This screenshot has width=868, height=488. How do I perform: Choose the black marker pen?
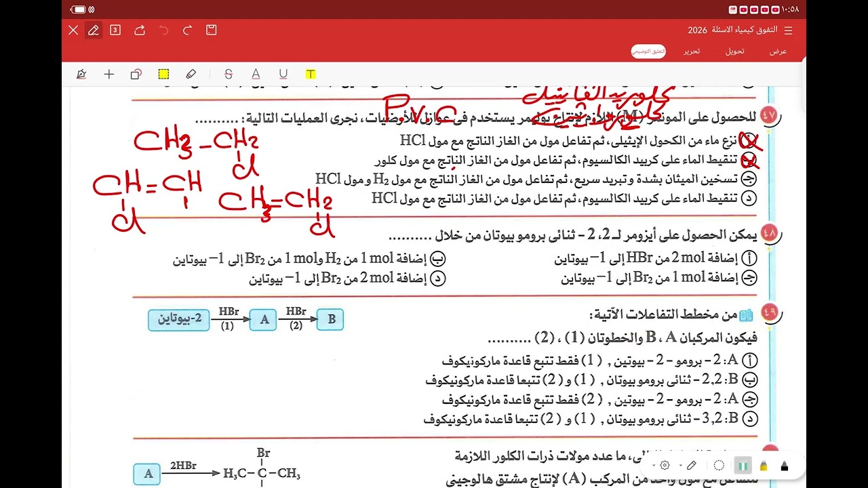click(785, 466)
